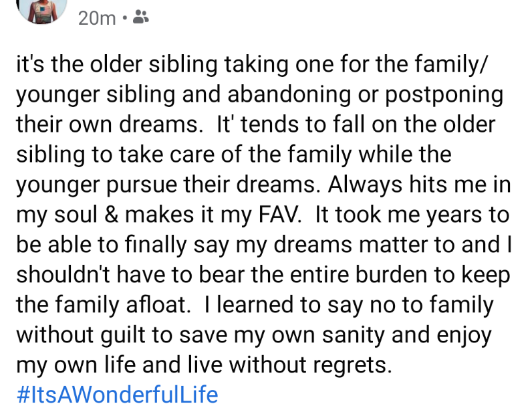Viewport: 532px width, 414px height.
Task: Click the line beginning "their own dreams."
Action: click(256, 124)
